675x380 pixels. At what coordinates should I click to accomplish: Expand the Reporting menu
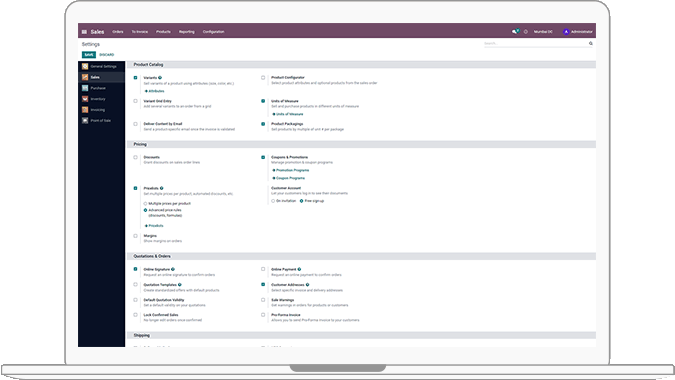tap(187, 32)
